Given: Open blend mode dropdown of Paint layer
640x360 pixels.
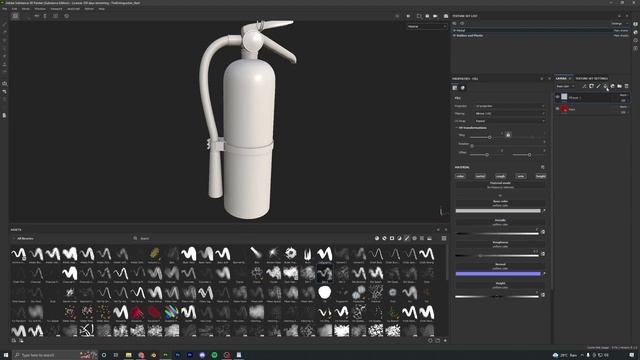Looking at the screenshot, I should pyautogui.click(x=623, y=107).
